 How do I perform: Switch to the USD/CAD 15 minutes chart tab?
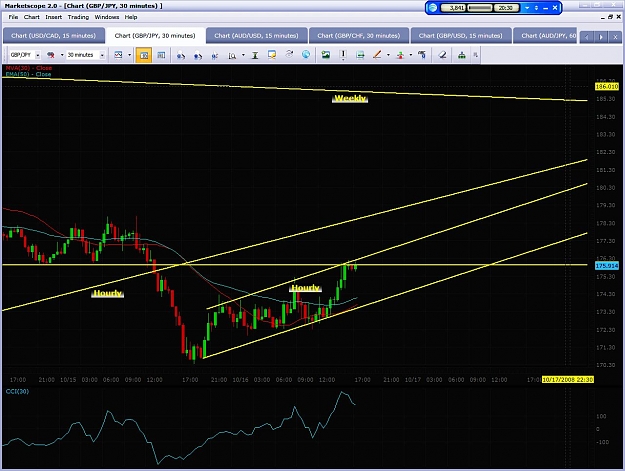pos(53,35)
